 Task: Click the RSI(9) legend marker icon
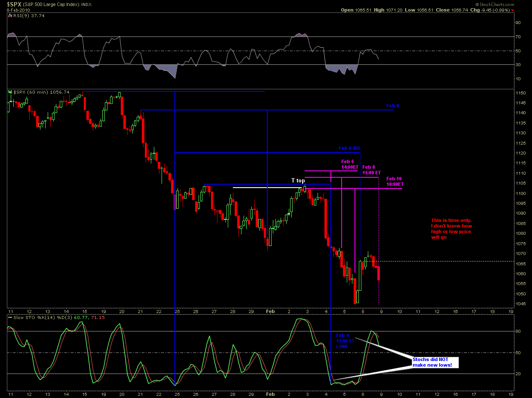pos(10,15)
